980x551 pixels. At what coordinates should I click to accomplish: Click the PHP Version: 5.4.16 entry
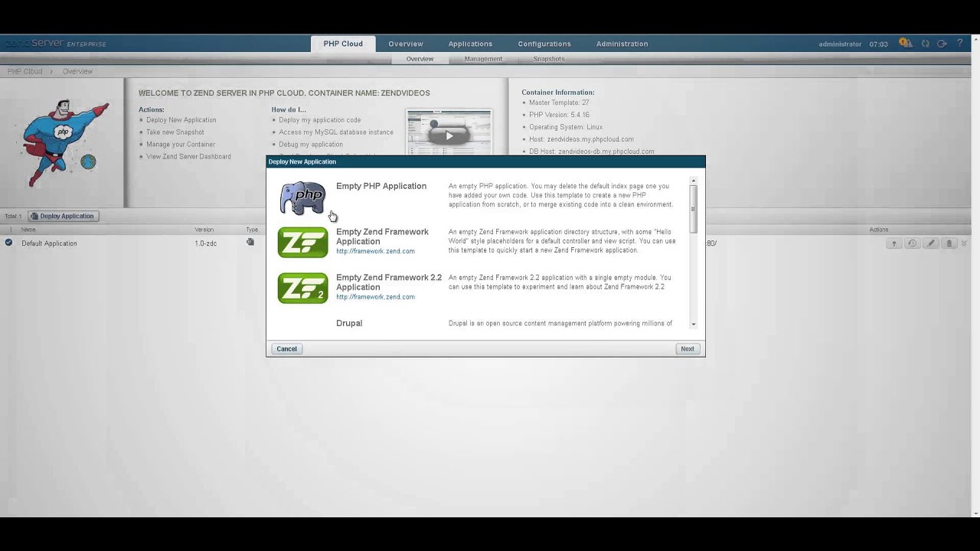pyautogui.click(x=559, y=115)
